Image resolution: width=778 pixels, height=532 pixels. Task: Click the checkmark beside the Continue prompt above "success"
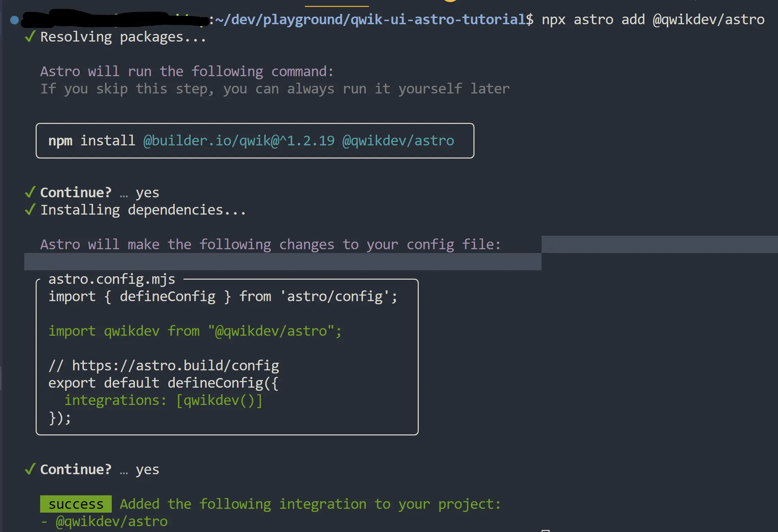(30, 469)
